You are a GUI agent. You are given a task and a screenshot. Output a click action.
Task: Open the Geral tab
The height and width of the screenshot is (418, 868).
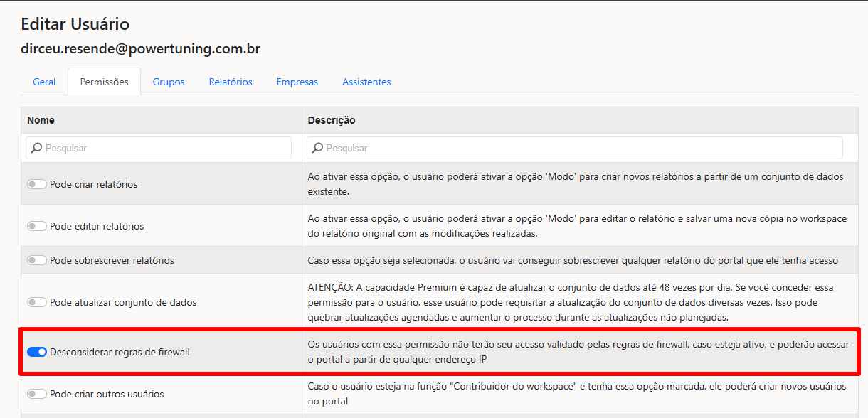44,82
